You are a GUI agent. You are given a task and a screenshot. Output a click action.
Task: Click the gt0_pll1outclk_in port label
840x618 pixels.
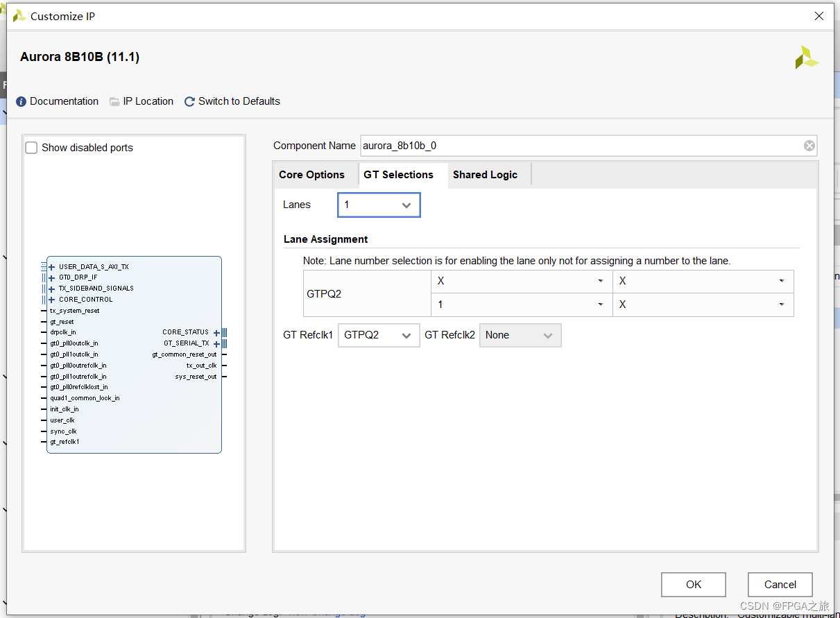click(x=74, y=354)
